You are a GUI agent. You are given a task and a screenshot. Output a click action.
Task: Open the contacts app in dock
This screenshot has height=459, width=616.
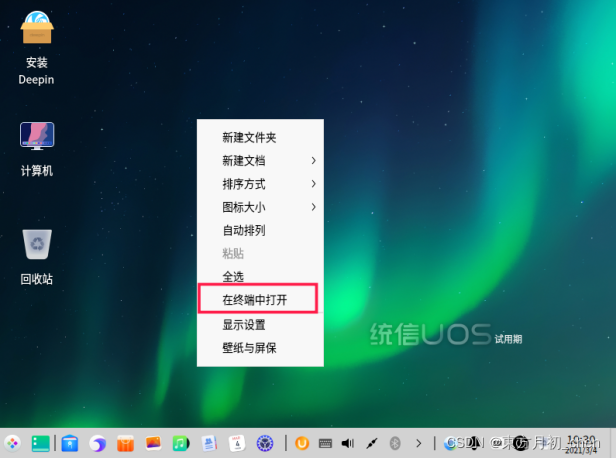tap(209, 444)
